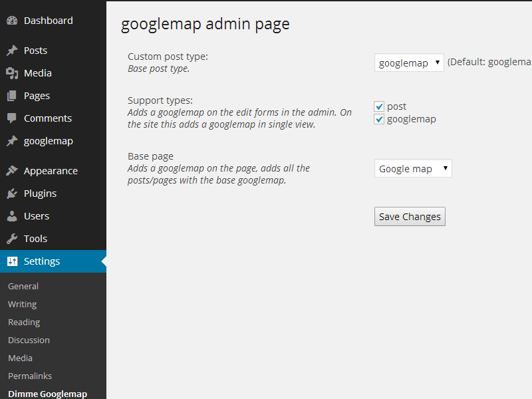
Task: Click the Posts pushpin icon
Action: (x=12, y=51)
